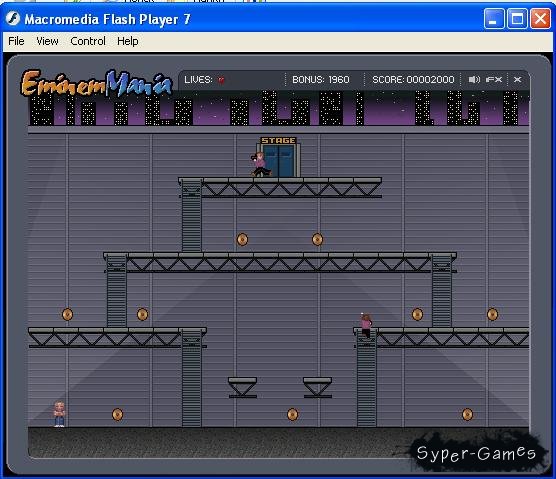Image resolution: width=556 pixels, height=479 pixels.
Task: Click the yellow "STAGE" sign text
Action: tap(278, 140)
